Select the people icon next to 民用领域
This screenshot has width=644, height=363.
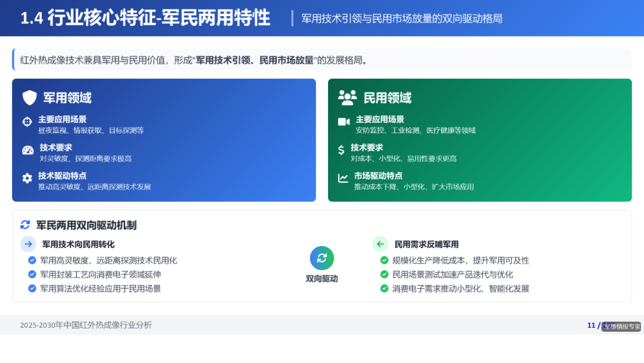tap(348, 97)
